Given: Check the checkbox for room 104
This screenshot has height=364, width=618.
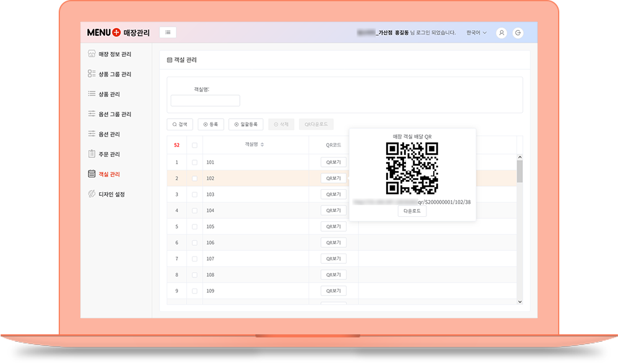Looking at the screenshot, I should (195, 211).
